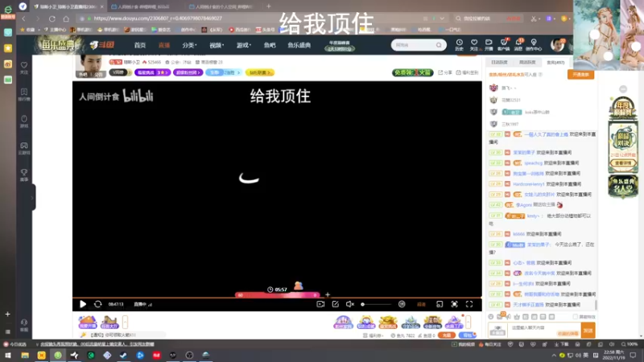Click the red gift progress bar
This screenshot has height=362, width=644.
pos(277,294)
